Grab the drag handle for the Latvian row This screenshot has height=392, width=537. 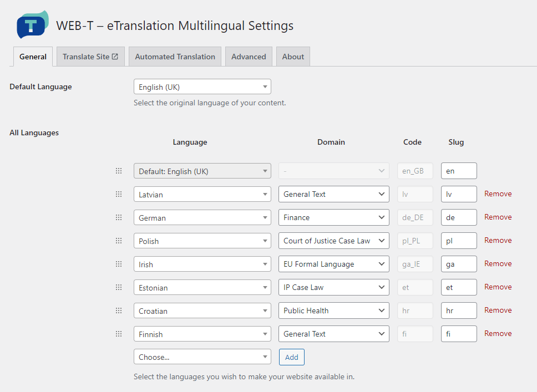119,194
